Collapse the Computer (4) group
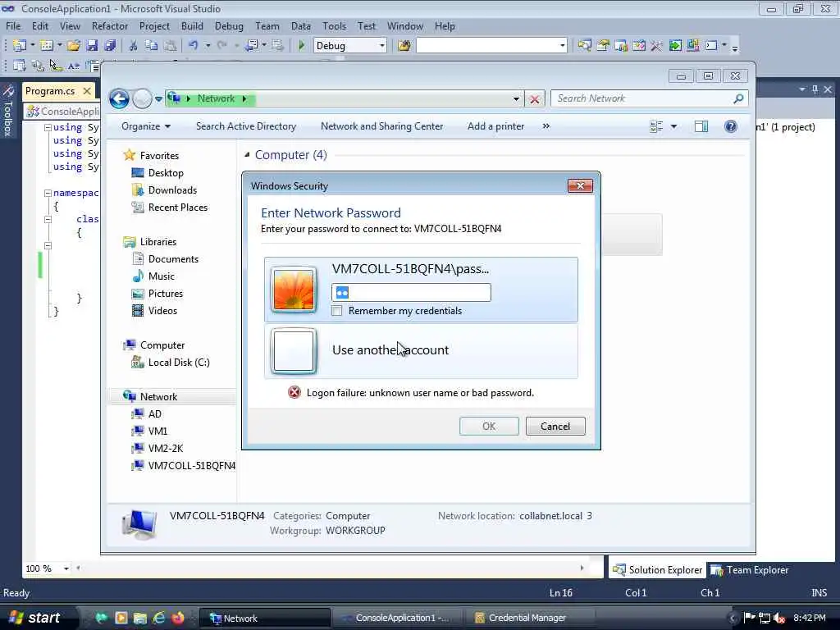The height and width of the screenshot is (630, 840). [247, 155]
